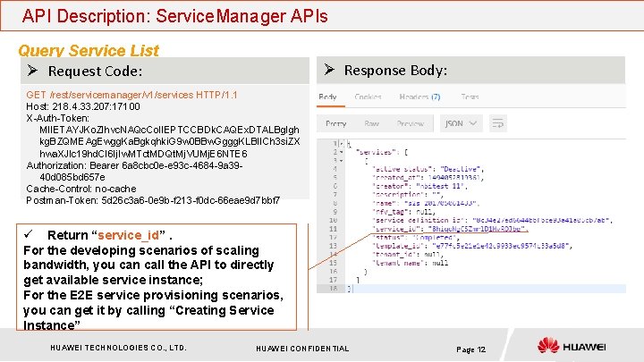Select the Preview view mode
644x362 pixels.
click(x=411, y=123)
